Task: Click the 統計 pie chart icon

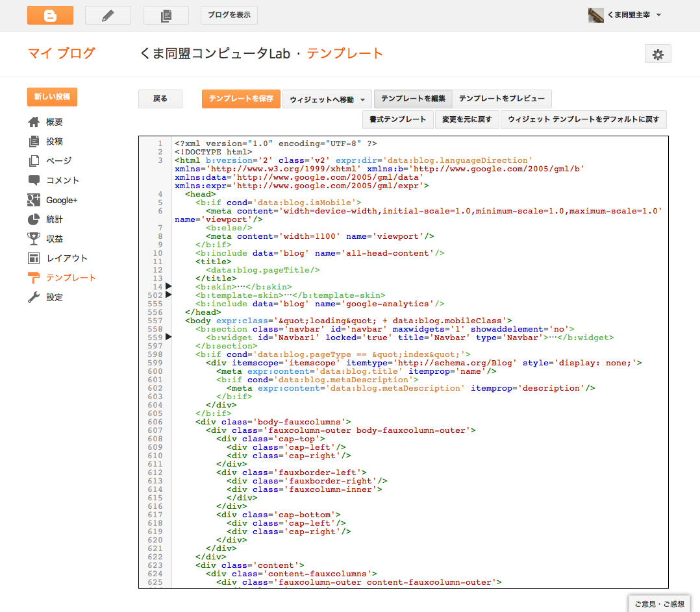Action: coord(34,219)
